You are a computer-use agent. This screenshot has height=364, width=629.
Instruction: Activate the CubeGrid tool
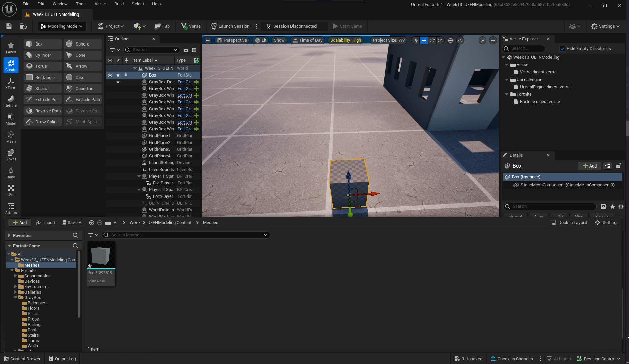83,88
